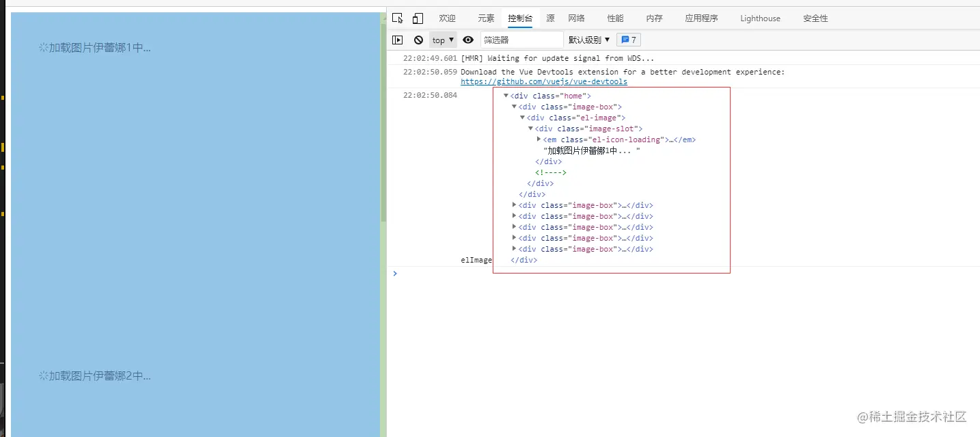Select the [HMR] Waiting for update log text
Screen dimensions: 980x437
(x=557, y=58)
